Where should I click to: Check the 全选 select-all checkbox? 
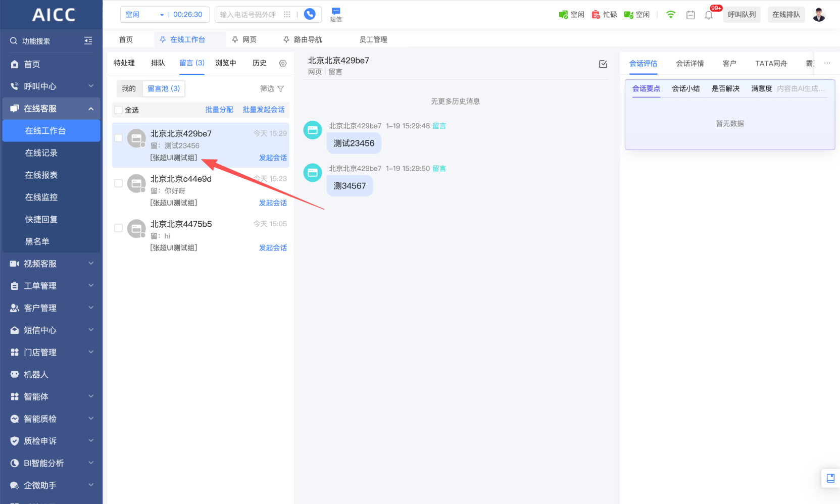(119, 110)
